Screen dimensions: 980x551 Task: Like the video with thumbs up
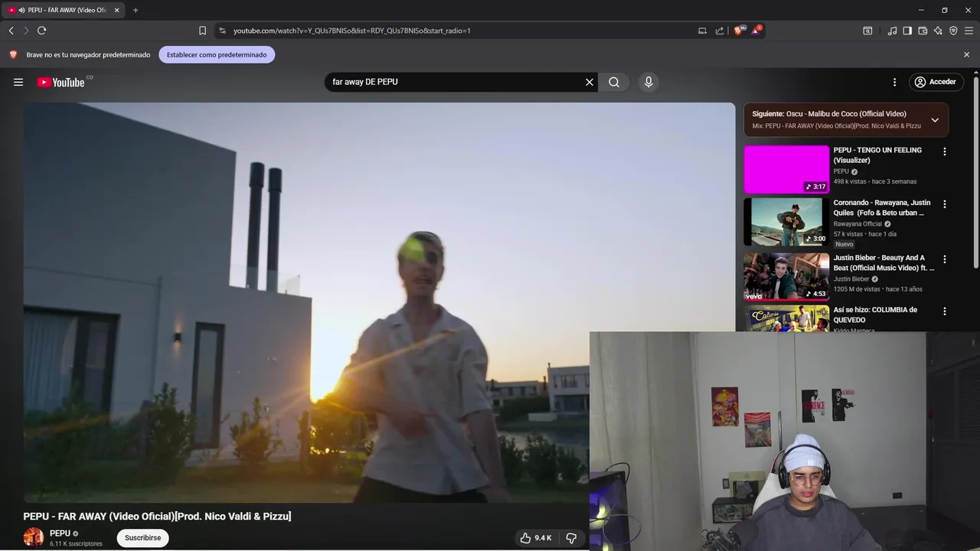click(536, 538)
